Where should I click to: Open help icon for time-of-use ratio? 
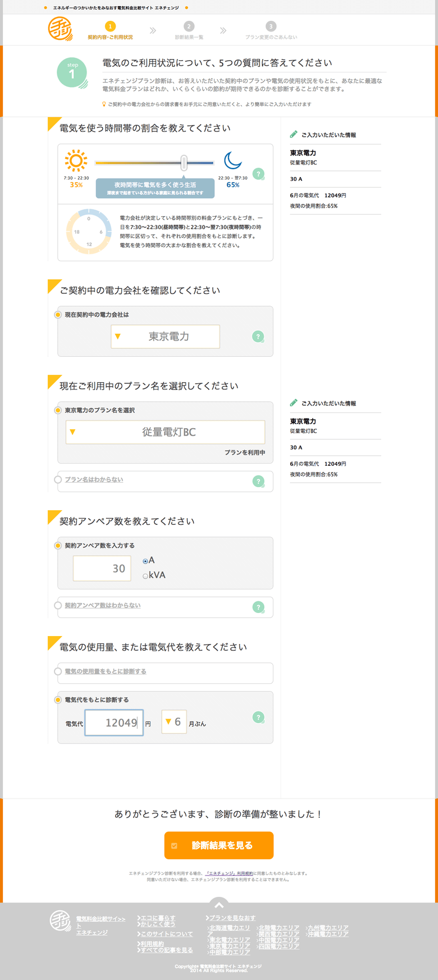click(x=258, y=174)
